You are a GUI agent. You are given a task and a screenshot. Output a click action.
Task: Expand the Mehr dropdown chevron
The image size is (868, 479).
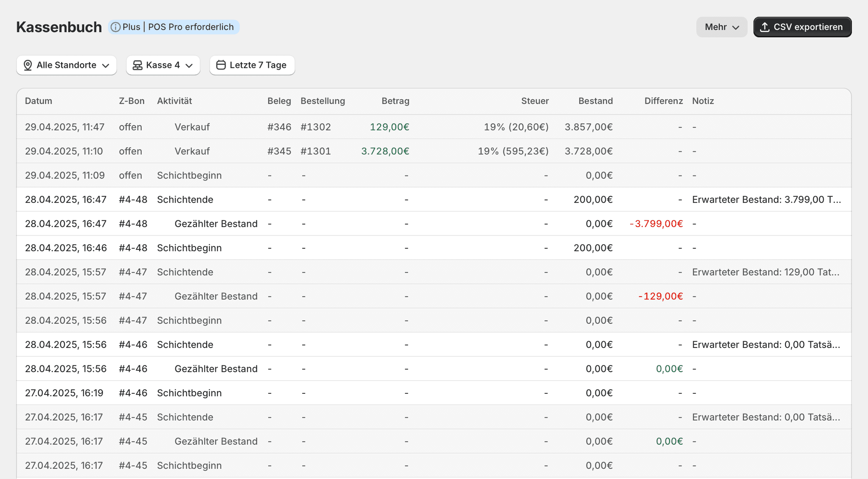736,28
